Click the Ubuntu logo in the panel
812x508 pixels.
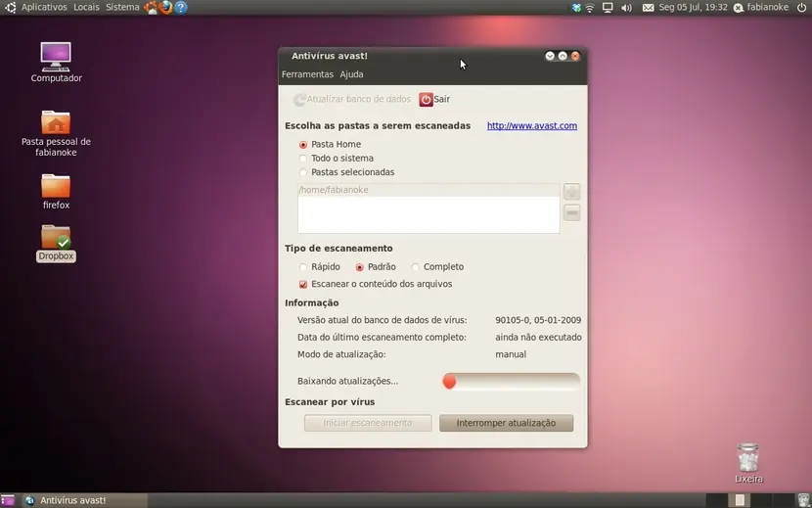pyautogui.click(x=10, y=7)
